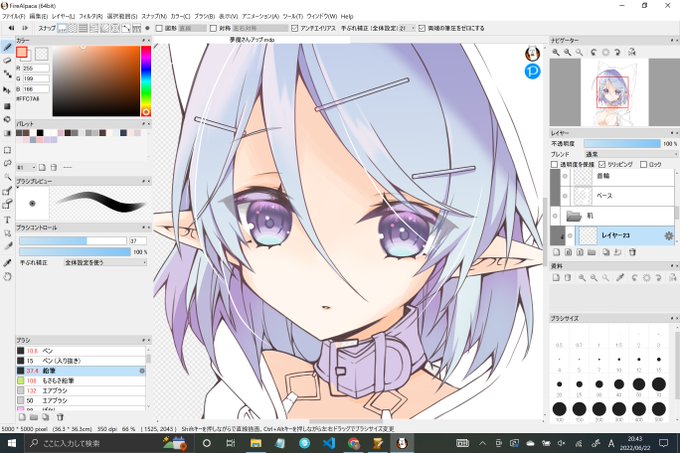The height and width of the screenshot is (453, 680).
Task: Select the Text tool
Action: pyautogui.click(x=7, y=220)
